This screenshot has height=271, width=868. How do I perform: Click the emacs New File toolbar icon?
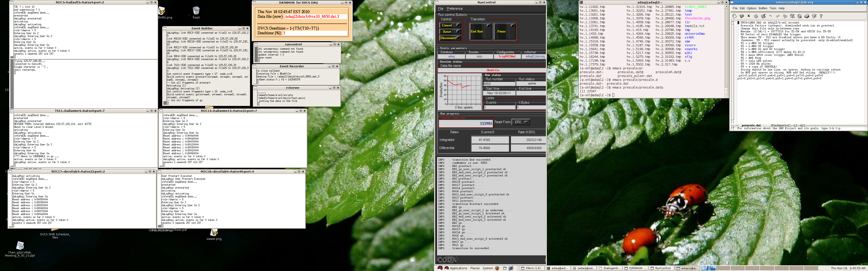pyautogui.click(x=735, y=16)
